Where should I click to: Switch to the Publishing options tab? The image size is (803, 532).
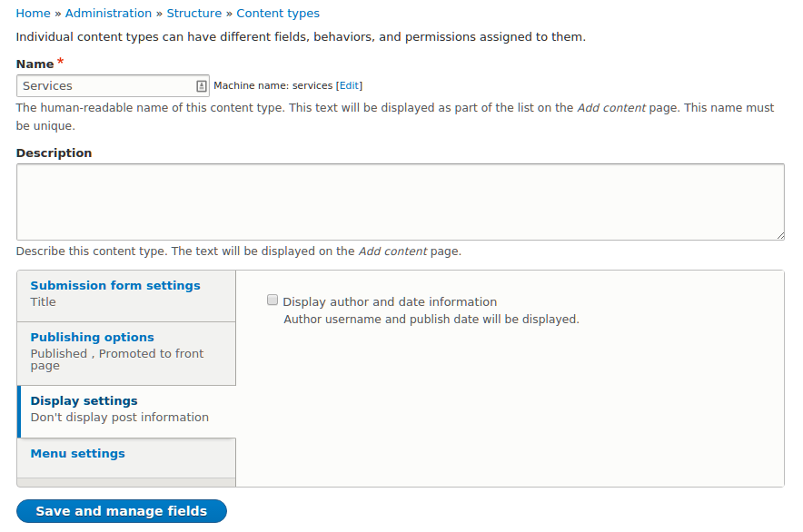[x=92, y=337]
